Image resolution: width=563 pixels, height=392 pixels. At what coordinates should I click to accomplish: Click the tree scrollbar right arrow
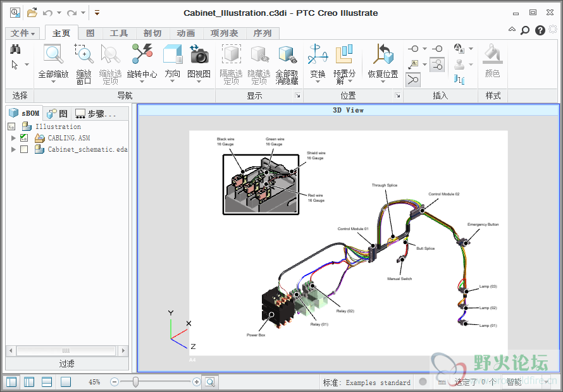point(123,350)
